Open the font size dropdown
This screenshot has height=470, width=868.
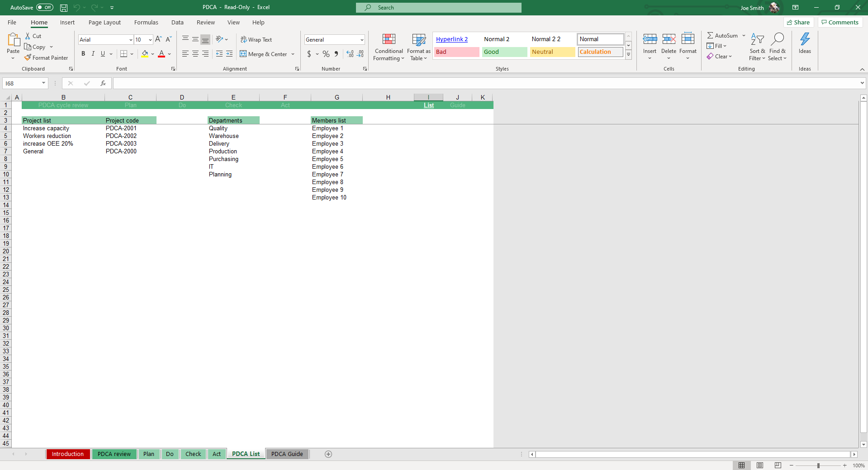tap(150, 40)
